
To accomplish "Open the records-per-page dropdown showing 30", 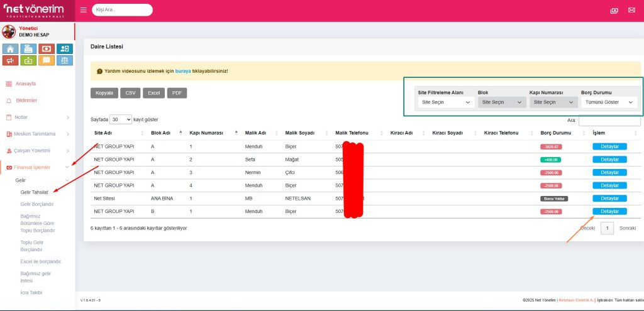I will pos(121,119).
